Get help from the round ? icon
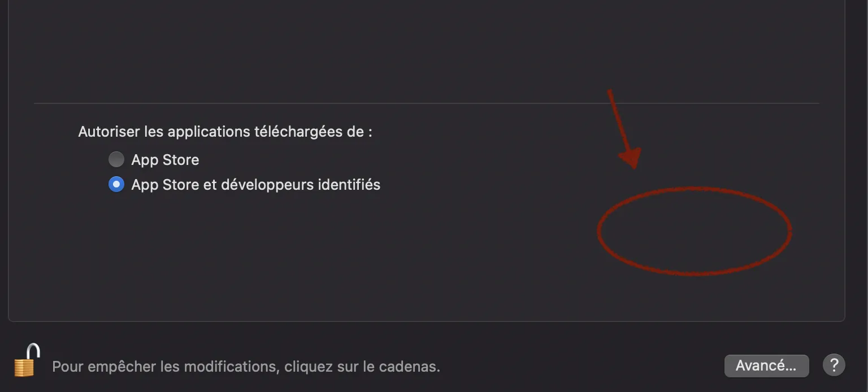 click(x=834, y=365)
